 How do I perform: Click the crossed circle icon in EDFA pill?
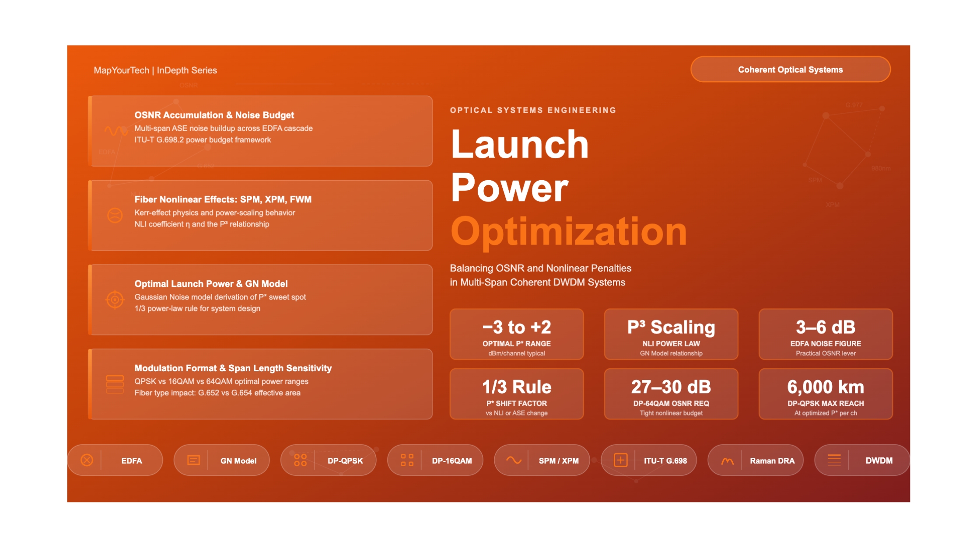tap(87, 460)
